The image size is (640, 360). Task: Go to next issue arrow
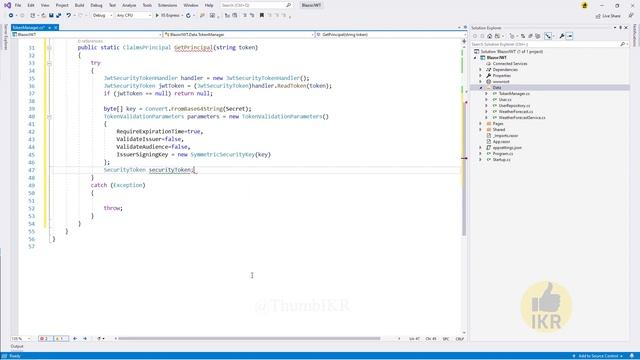(x=85, y=339)
